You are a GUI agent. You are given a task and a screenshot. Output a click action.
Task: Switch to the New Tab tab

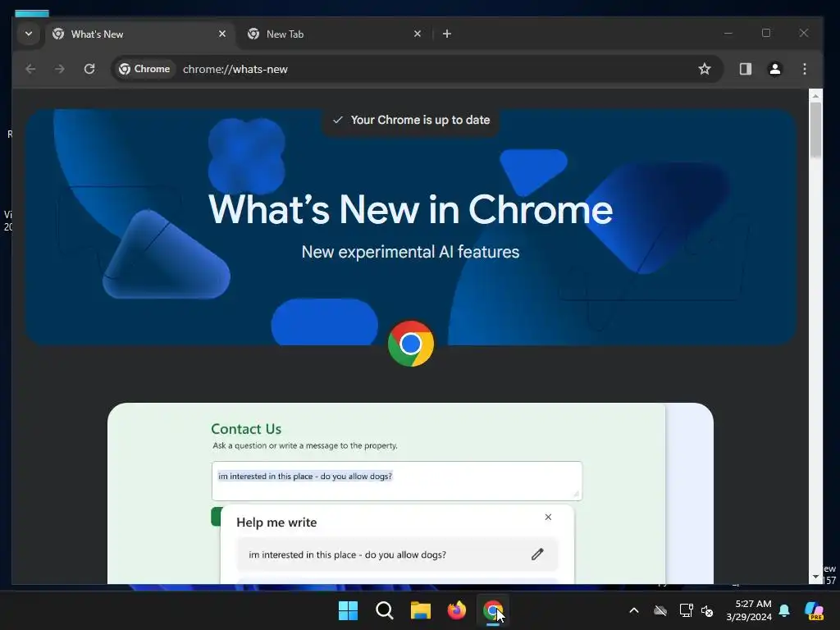334,34
